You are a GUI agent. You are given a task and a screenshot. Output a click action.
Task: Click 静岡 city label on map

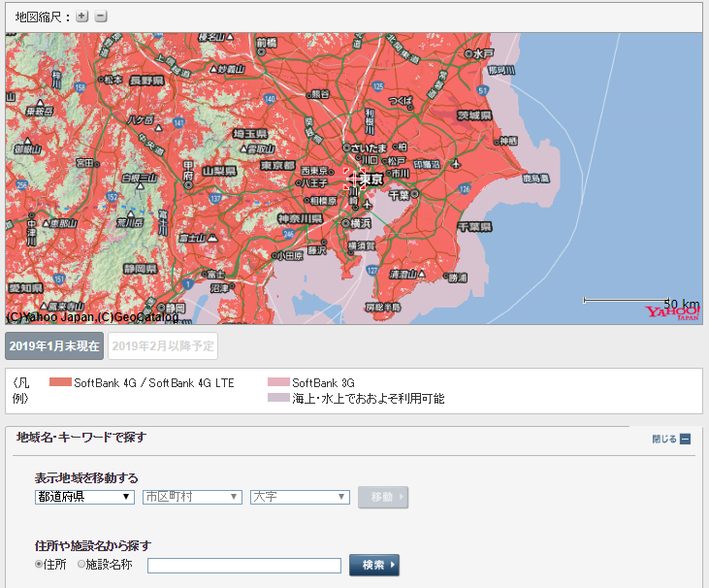tap(176, 308)
